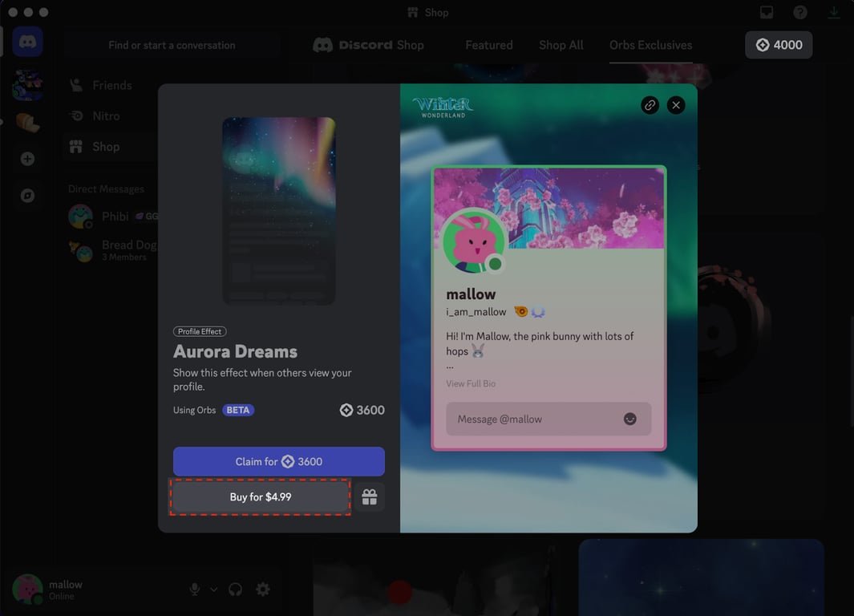
Task: View the second profile badge next to i_am_mallow
Action: [x=538, y=311]
